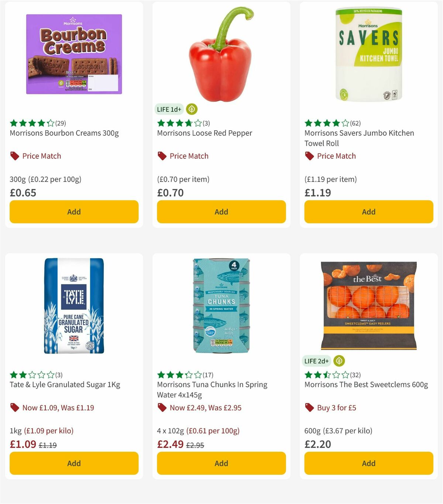Select the LIFE 2d+ badge on the Sweetclems

[316, 361]
